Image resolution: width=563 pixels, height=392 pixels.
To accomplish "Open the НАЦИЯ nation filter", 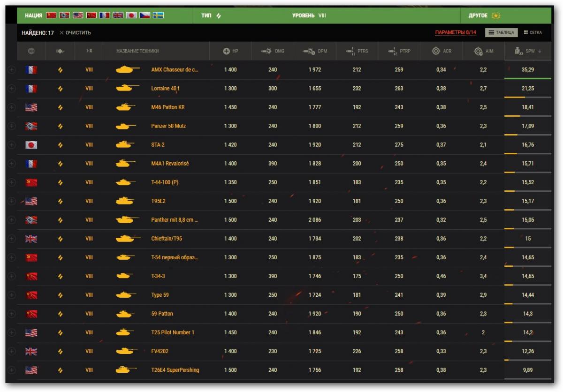I will (x=33, y=15).
